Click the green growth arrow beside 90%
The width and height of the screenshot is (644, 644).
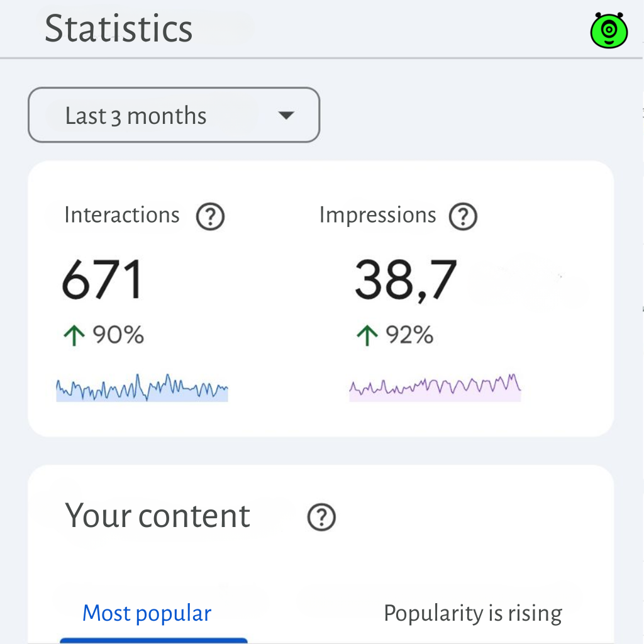[72, 335]
